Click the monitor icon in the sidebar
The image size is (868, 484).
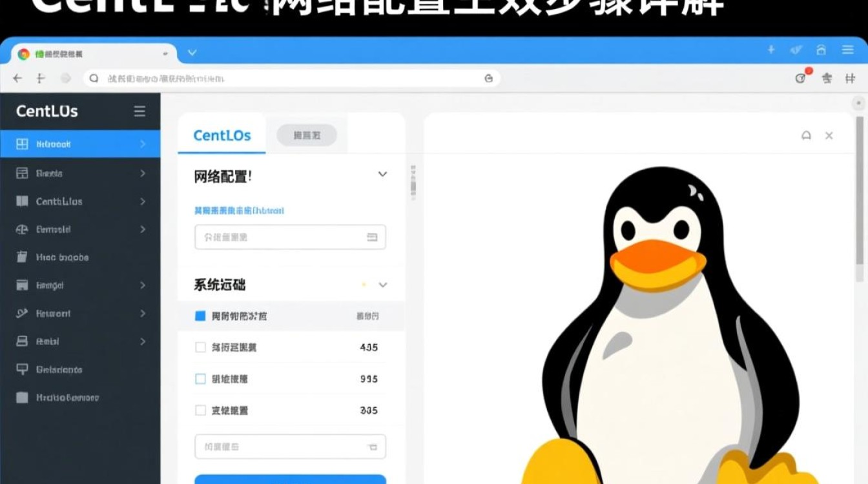pyautogui.click(x=22, y=369)
